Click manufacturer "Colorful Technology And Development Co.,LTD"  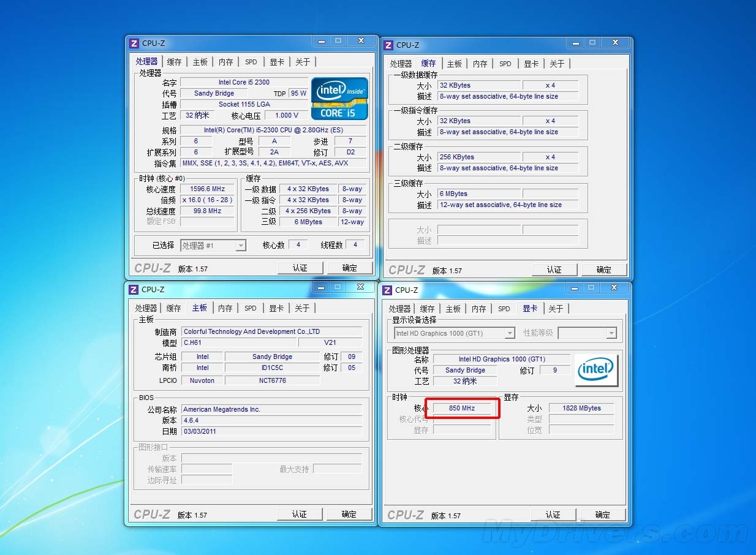271,331
